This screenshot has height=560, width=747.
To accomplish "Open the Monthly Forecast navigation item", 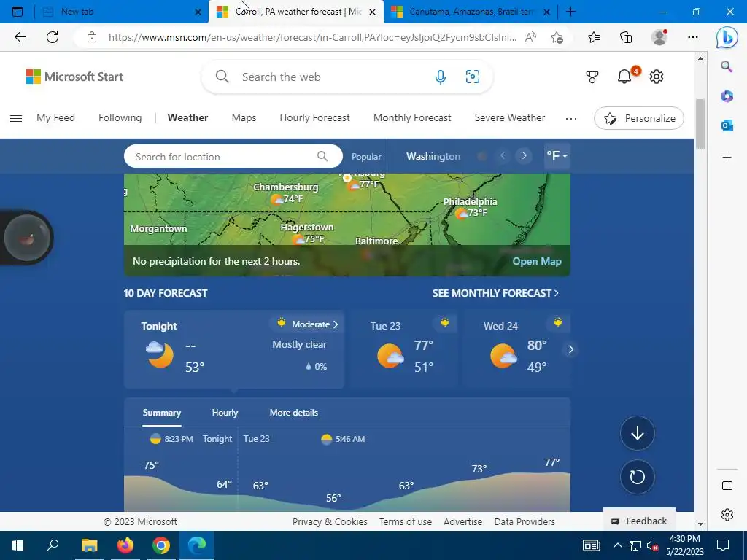I will [x=412, y=117].
